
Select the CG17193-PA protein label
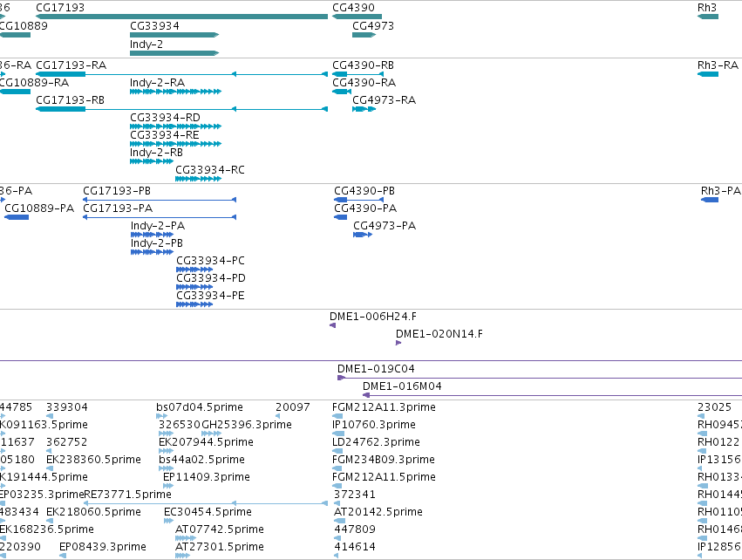pos(118,208)
